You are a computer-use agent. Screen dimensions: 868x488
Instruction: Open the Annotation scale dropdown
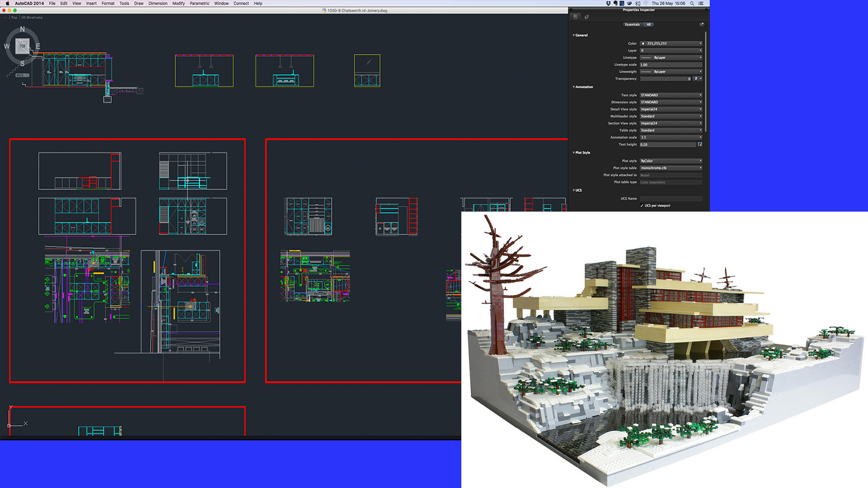point(671,137)
